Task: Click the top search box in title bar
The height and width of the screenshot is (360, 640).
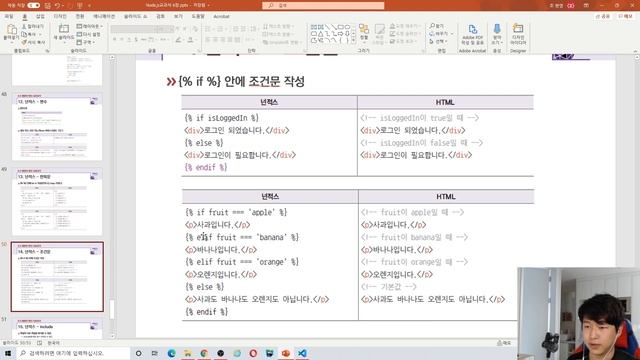Action: [x=323, y=5]
